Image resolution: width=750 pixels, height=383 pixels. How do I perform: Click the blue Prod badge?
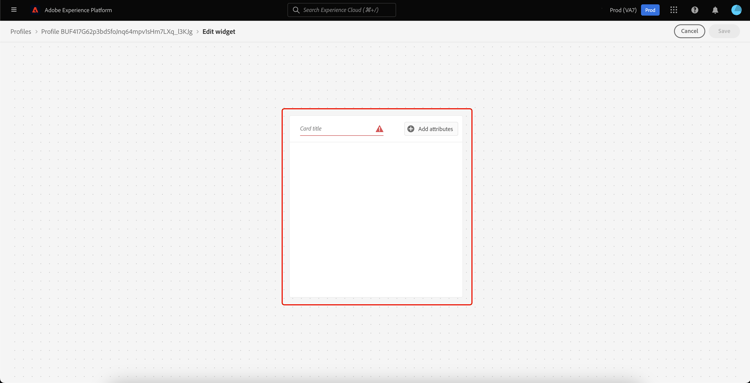coord(650,10)
